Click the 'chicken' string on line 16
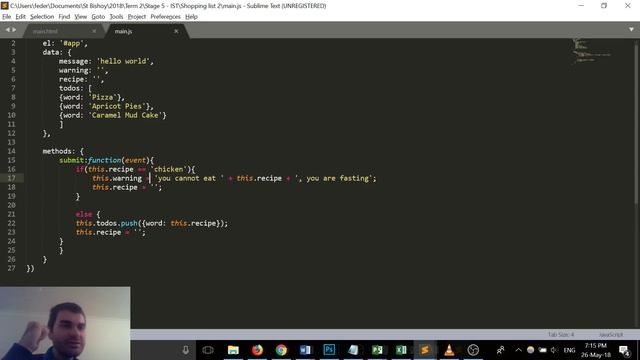This screenshot has height=360, width=640. pyautogui.click(x=169, y=169)
